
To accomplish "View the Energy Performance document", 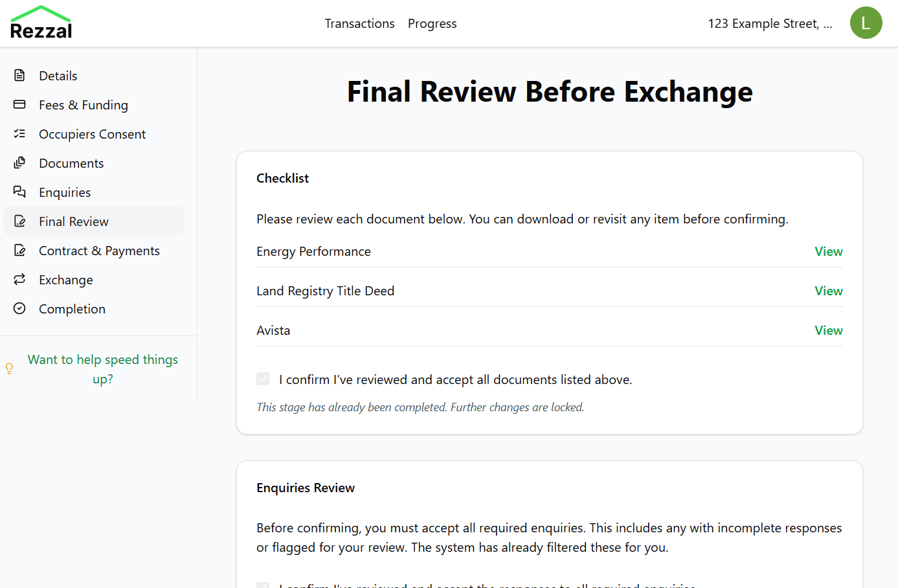I will 829,251.
